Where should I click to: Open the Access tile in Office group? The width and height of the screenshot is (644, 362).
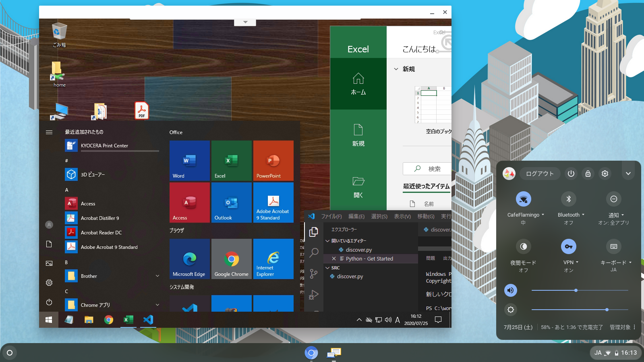[x=190, y=202]
